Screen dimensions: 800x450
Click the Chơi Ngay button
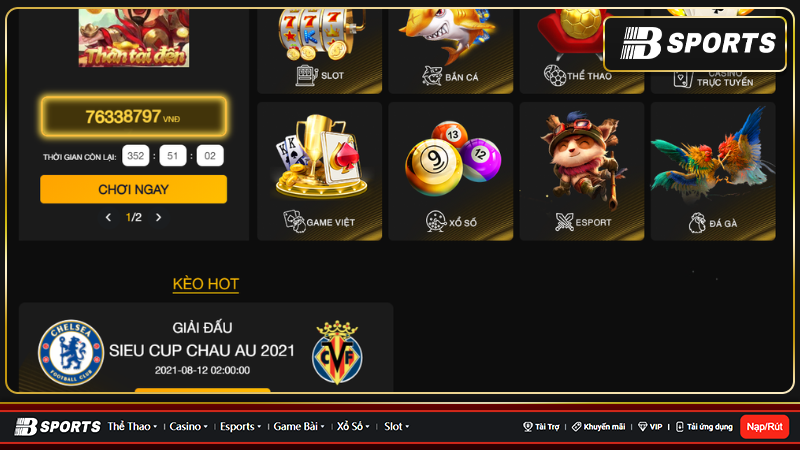pyautogui.click(x=134, y=189)
